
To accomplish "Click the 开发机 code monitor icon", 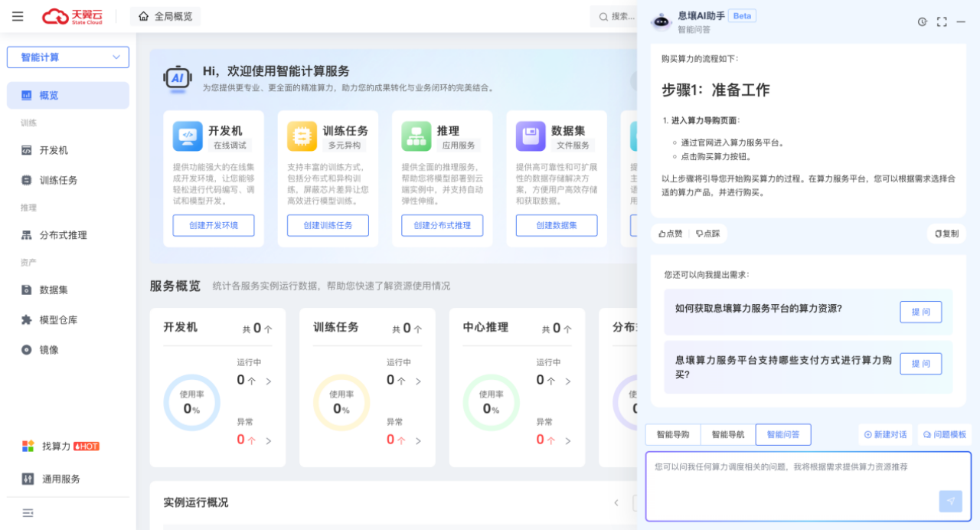I will coord(188,136).
